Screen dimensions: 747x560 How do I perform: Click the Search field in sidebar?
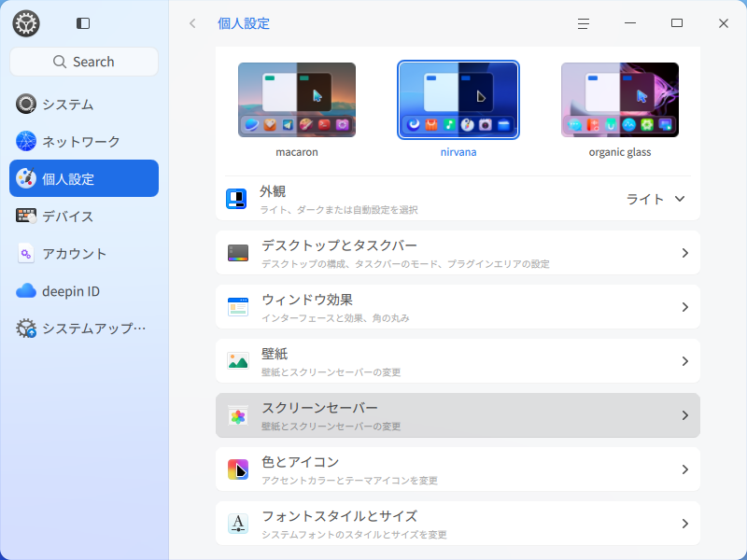84,62
